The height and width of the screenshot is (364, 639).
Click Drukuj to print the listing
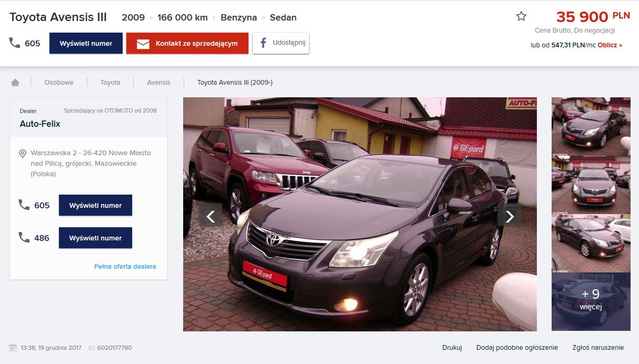(452, 348)
